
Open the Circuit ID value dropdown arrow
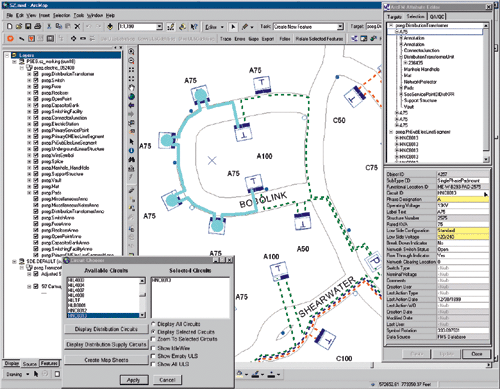coord(486,193)
